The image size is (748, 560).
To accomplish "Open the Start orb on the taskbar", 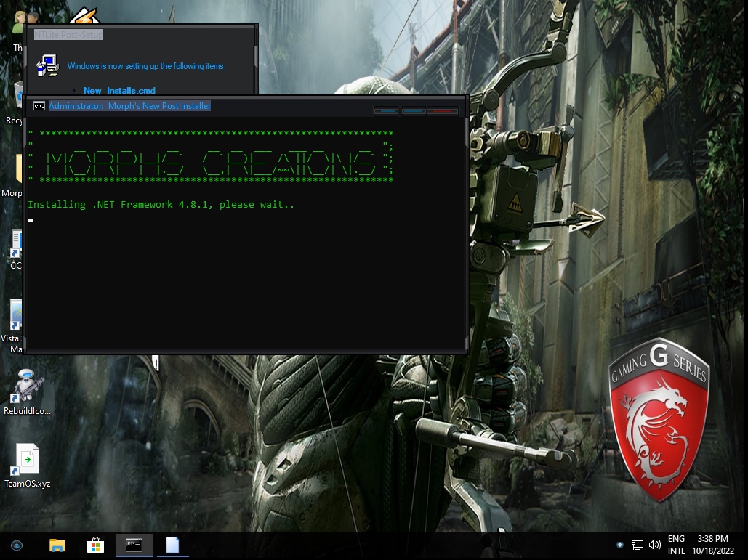I will tap(17, 545).
